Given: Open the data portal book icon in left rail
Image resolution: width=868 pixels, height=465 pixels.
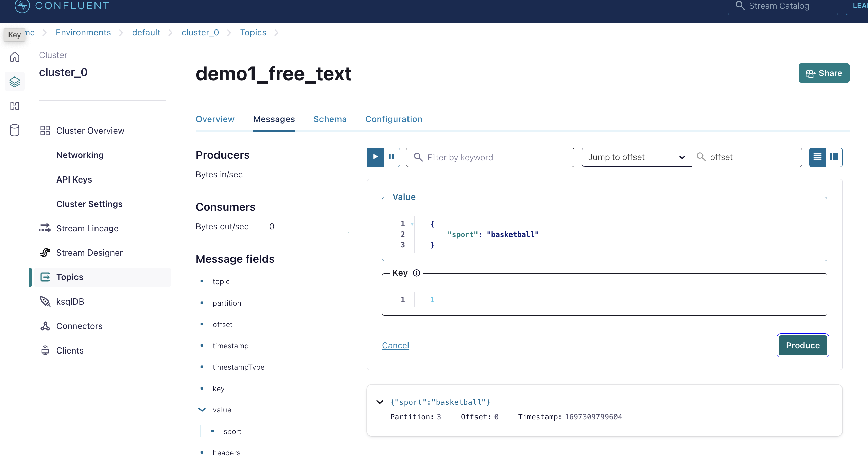Looking at the screenshot, I should tap(15, 106).
